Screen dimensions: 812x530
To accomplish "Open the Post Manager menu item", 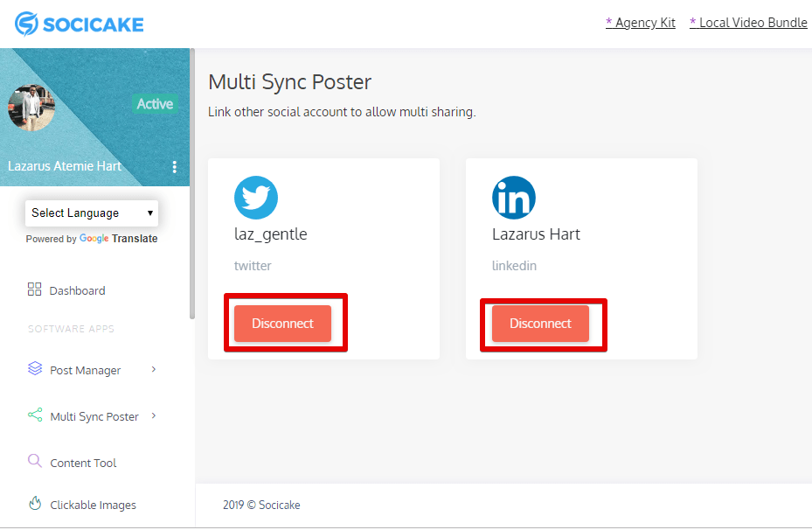I will coord(86,371).
